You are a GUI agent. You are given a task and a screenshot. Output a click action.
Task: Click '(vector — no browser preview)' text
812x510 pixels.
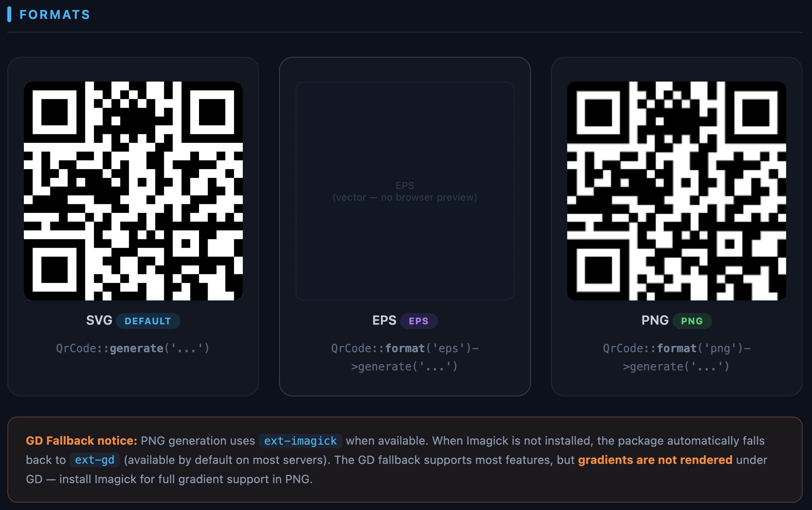click(x=405, y=197)
